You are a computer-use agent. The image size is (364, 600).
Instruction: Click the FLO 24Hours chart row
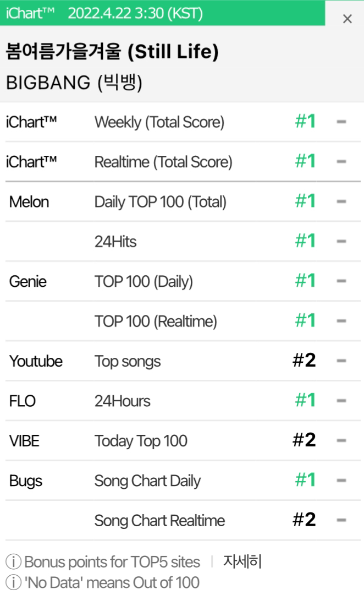[x=183, y=401]
